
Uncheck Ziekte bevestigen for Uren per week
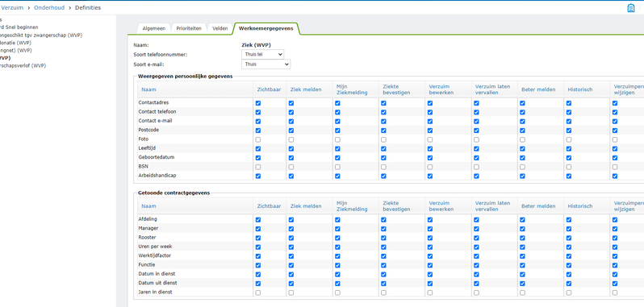(x=383, y=247)
